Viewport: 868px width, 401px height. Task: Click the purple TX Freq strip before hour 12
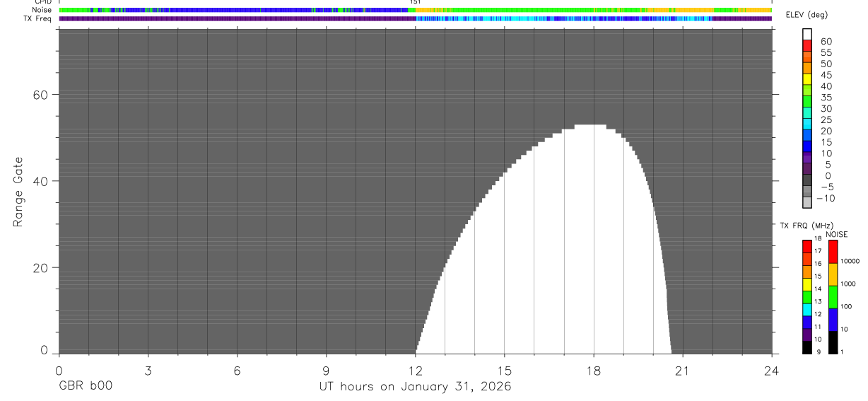tap(237, 18)
